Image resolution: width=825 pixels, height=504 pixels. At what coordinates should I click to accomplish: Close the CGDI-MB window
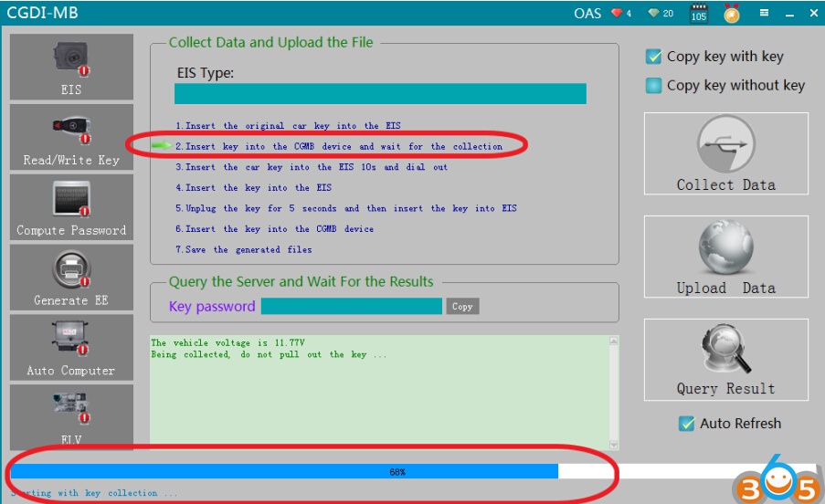point(813,13)
